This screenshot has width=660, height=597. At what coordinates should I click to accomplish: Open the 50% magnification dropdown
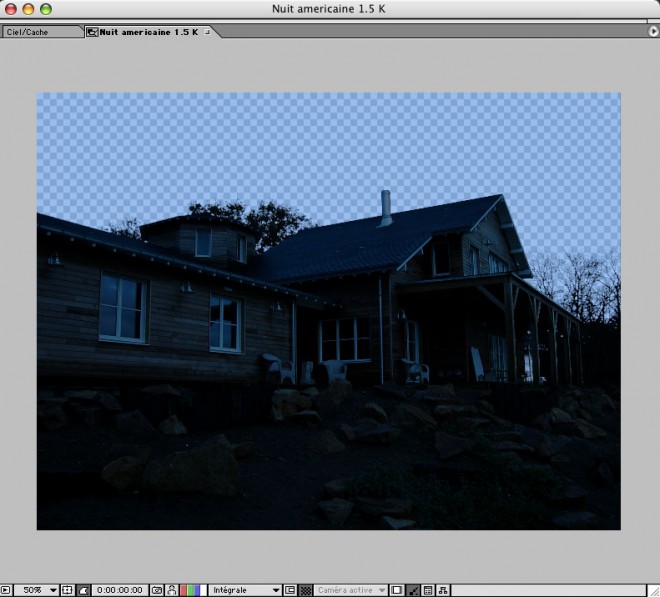(x=40, y=590)
